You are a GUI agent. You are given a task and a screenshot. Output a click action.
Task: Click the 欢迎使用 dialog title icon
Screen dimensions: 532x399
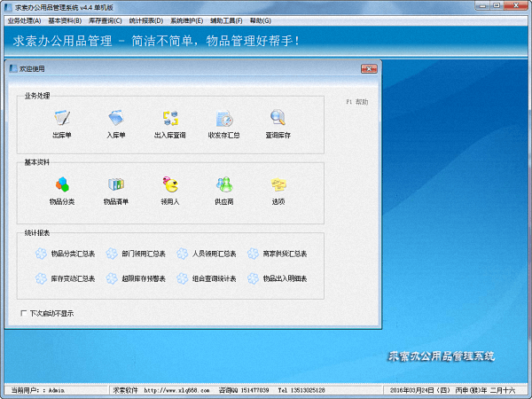(13, 69)
